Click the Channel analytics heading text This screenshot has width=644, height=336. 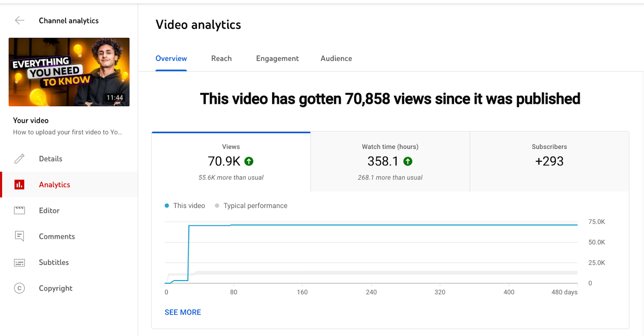[69, 21]
